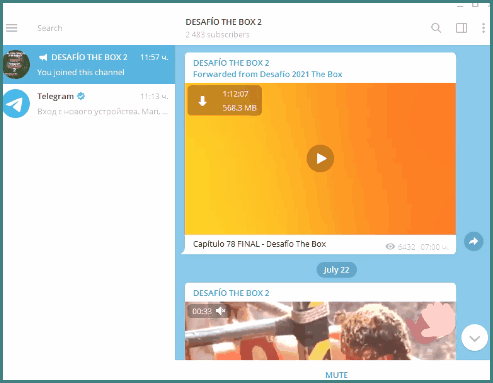Forward the Capítulo 78 post via share arrow
Image resolution: width=493 pixels, height=383 pixels.
click(x=473, y=241)
